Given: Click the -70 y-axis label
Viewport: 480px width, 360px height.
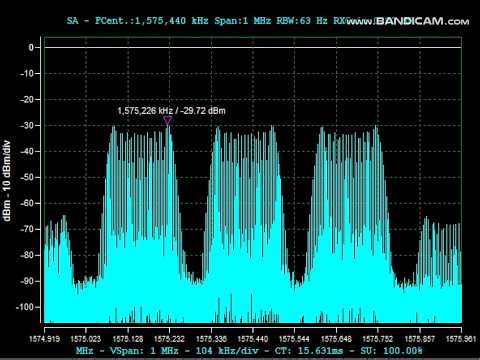Looking at the screenshot, I should coord(27,229).
